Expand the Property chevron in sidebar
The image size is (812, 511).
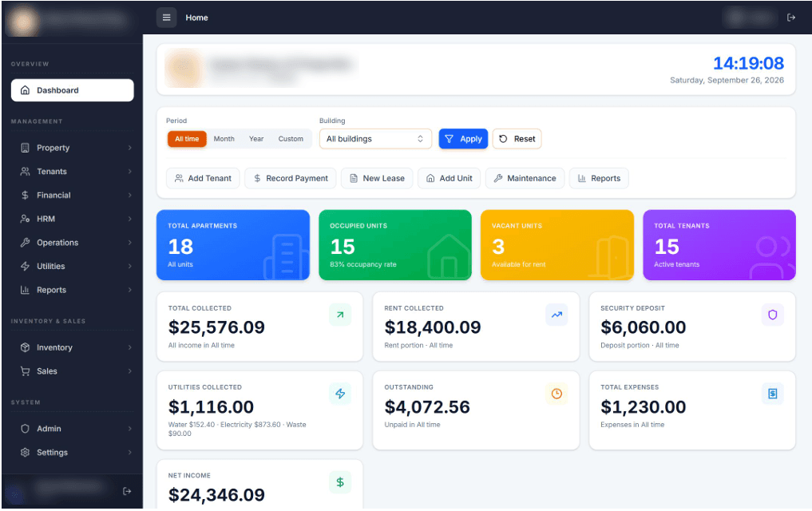coord(129,148)
